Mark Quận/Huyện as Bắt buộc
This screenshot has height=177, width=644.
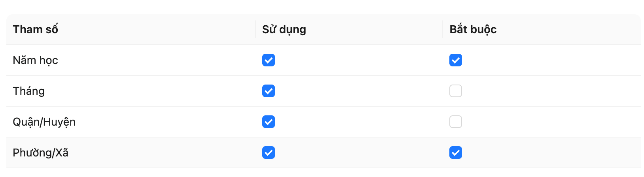pyautogui.click(x=455, y=122)
